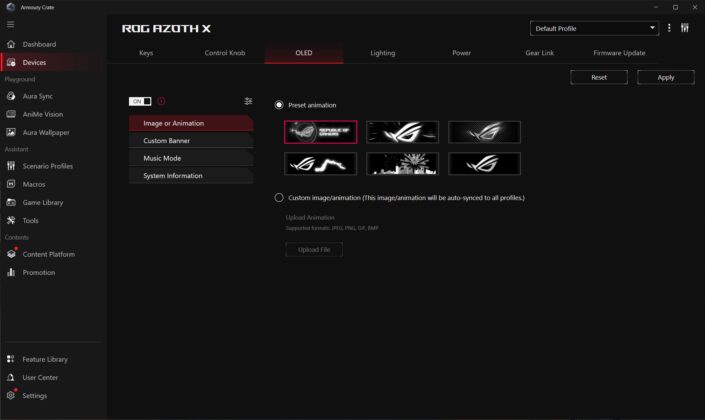Click the Promotion icon
The image size is (705, 420).
pyautogui.click(x=11, y=272)
